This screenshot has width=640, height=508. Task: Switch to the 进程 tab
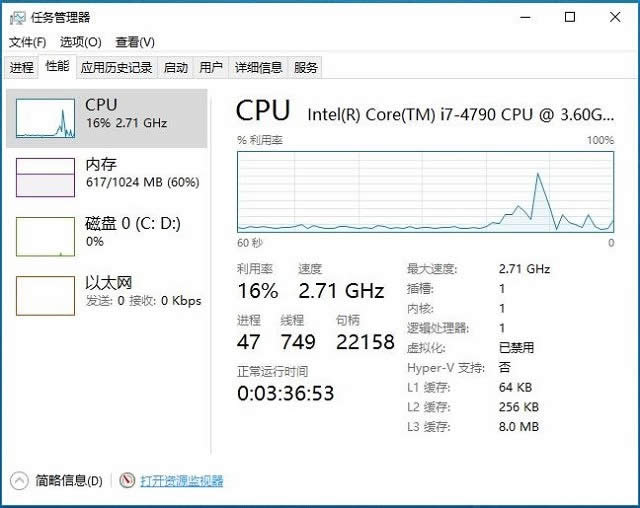22,68
